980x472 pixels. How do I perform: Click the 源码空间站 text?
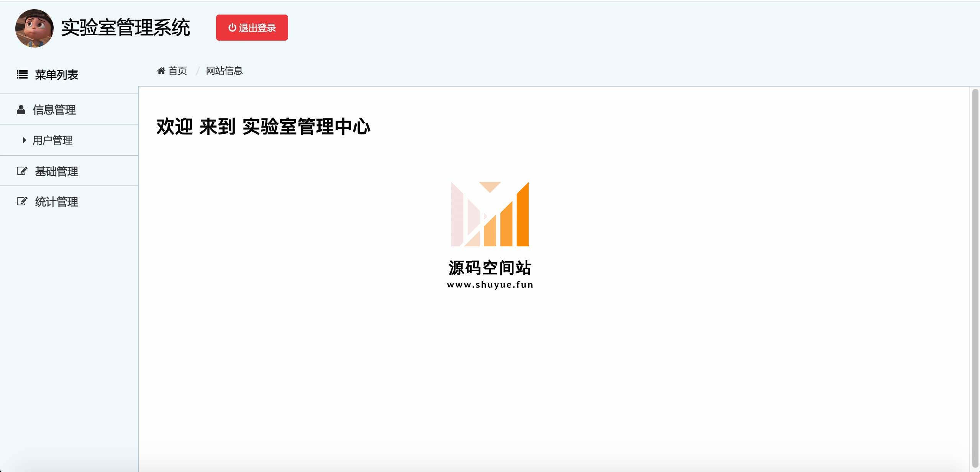tap(490, 267)
